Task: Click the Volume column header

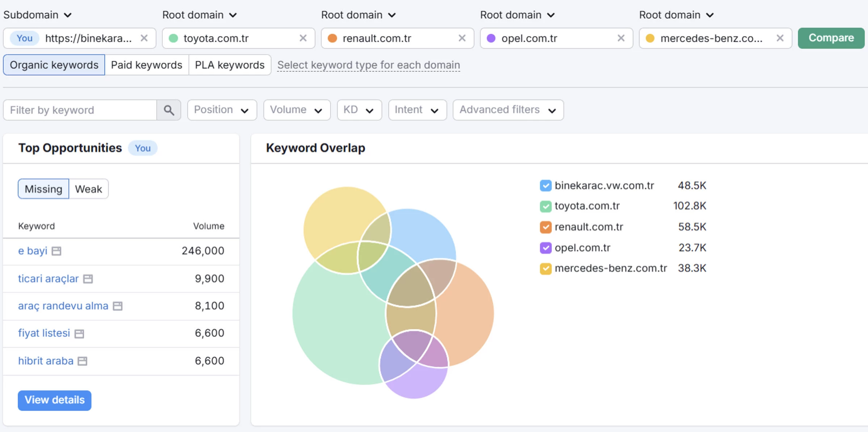Action: [209, 226]
